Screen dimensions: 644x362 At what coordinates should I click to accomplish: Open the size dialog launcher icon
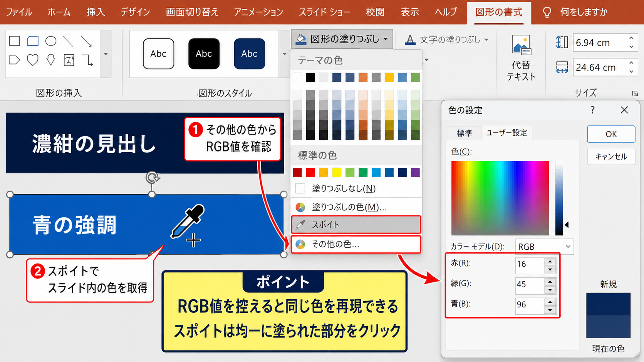coord(635,93)
